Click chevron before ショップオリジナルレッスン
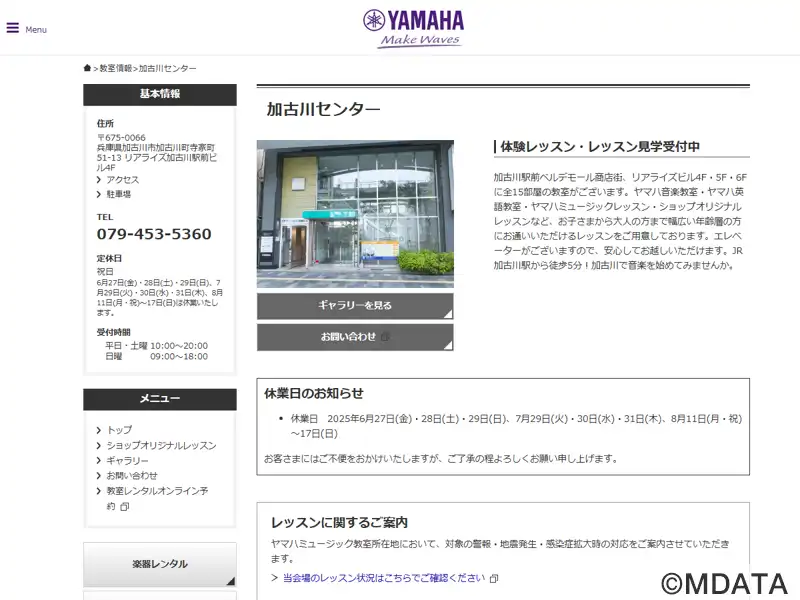The image size is (800, 600). (x=99, y=446)
